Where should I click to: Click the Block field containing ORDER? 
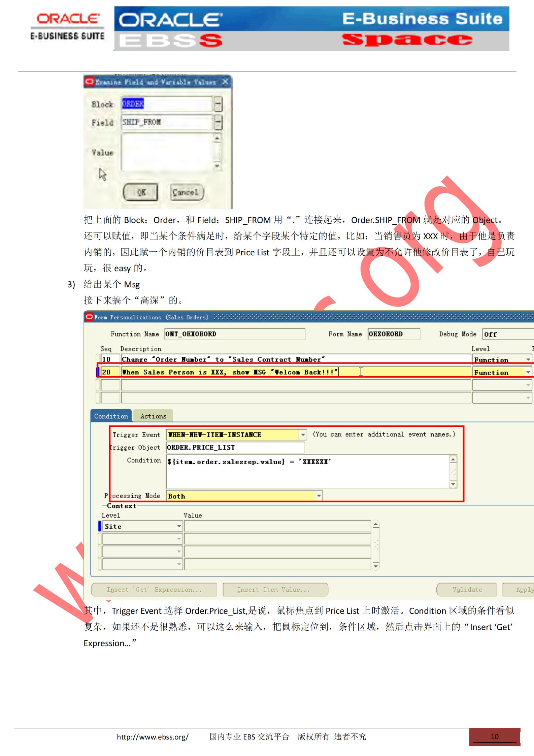click(x=167, y=104)
